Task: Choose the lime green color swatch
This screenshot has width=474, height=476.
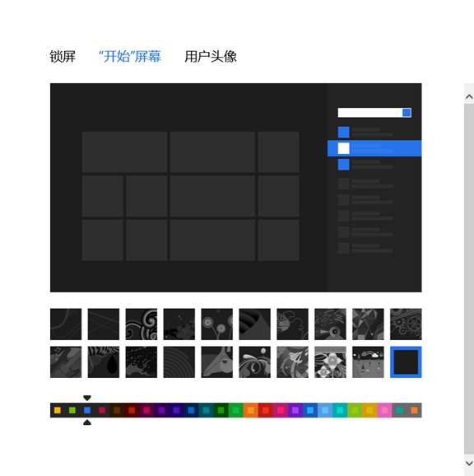Action: coord(72,410)
